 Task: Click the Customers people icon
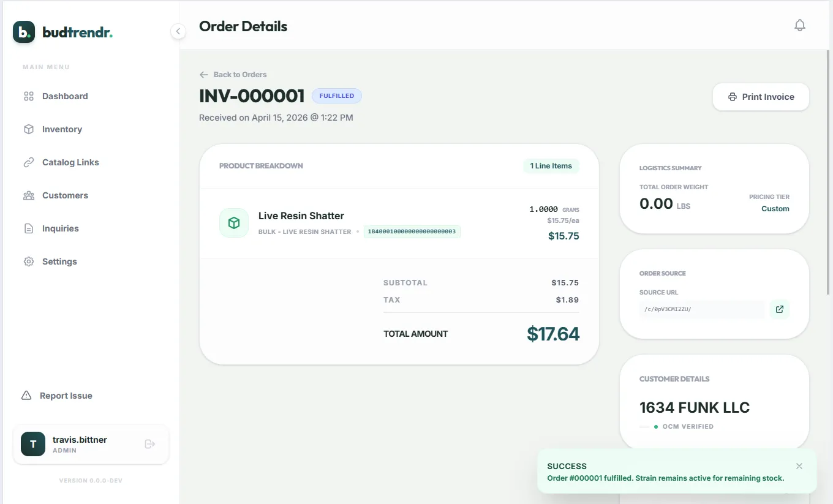(x=28, y=195)
